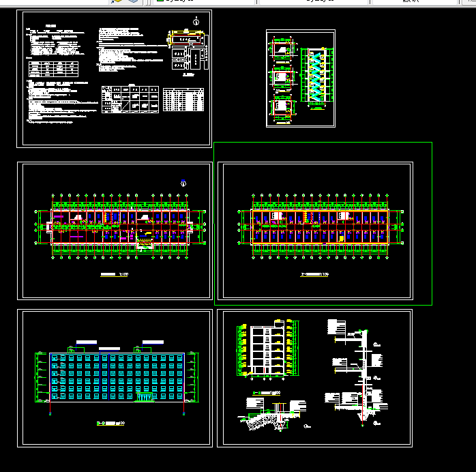Select the finish grid table with diagonal cell
Screen dimensions: 476x472
tap(130, 100)
